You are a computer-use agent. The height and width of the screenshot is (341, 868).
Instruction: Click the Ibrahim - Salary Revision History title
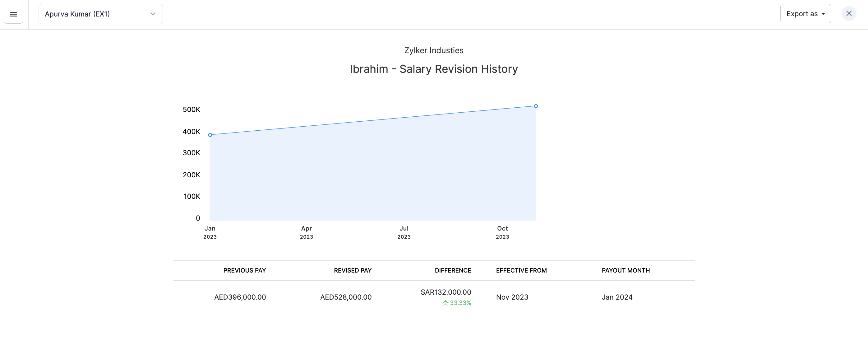pyautogui.click(x=434, y=69)
